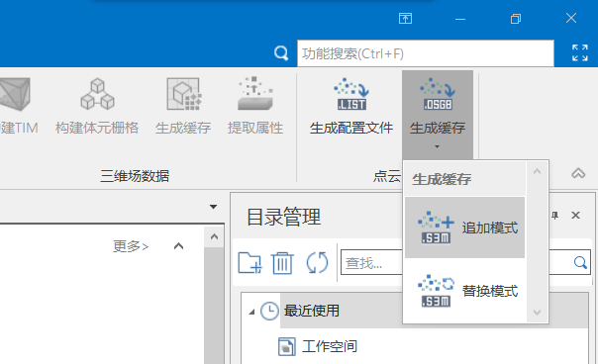Screen dimensions: 598x364
Task: Pin the 目录管理 panel
Action: (x=555, y=216)
